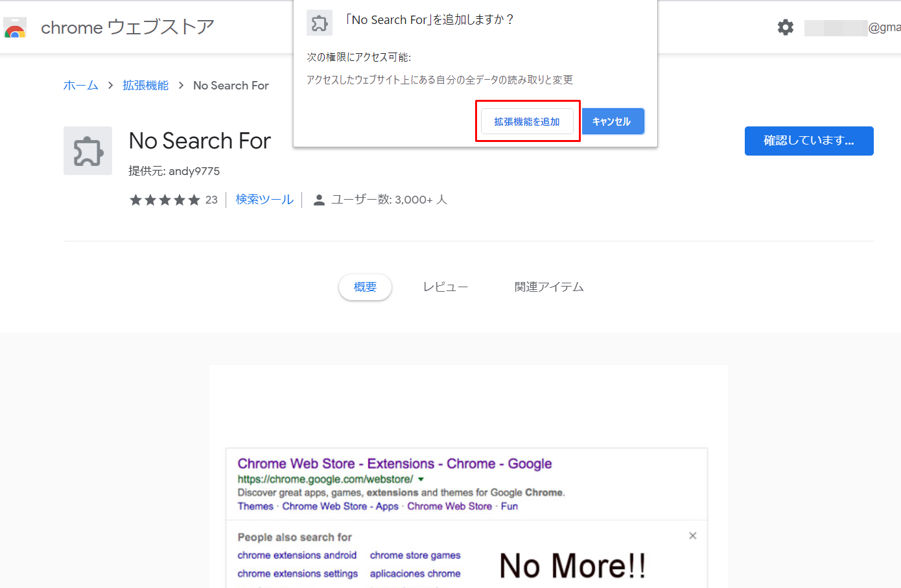Click the キャンセル button

pyautogui.click(x=612, y=121)
